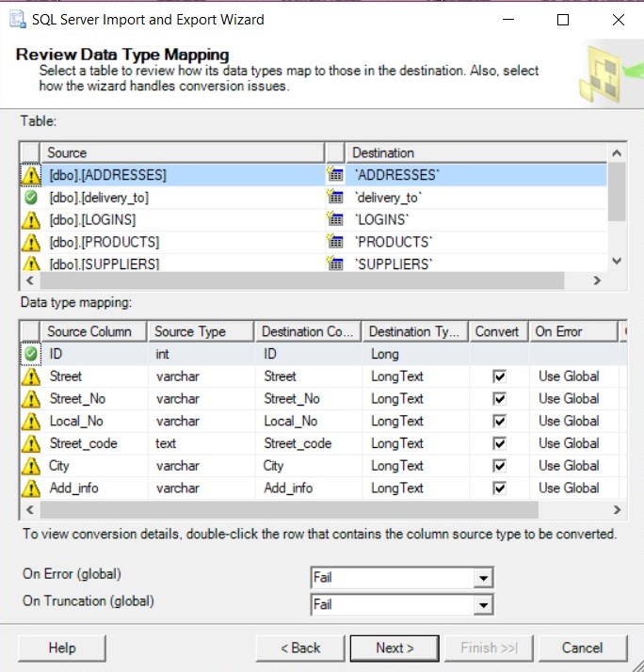Click the City source column cell
Image resolution: width=644 pixels, height=672 pixels.
click(x=93, y=466)
